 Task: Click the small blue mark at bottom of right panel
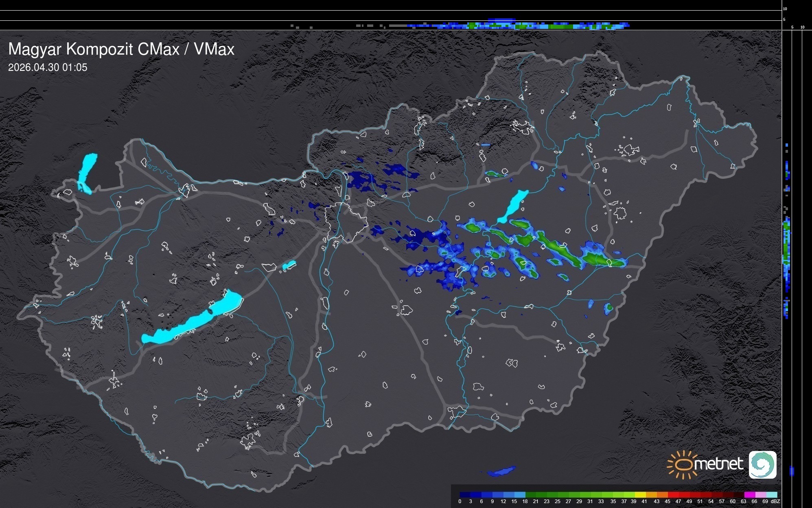[x=792, y=471]
